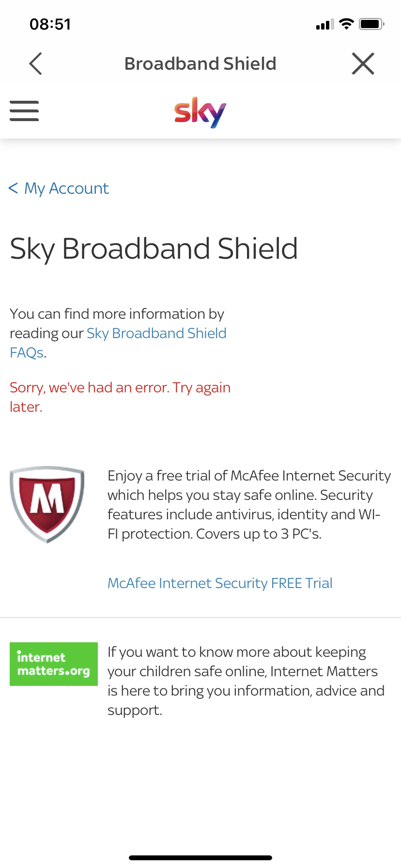
Task: Open the hamburger menu
Action: click(24, 111)
